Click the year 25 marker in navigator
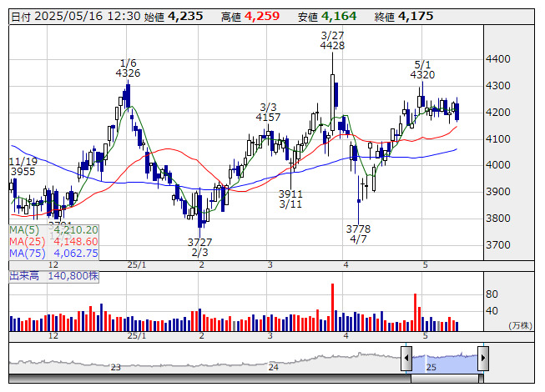 431,367
